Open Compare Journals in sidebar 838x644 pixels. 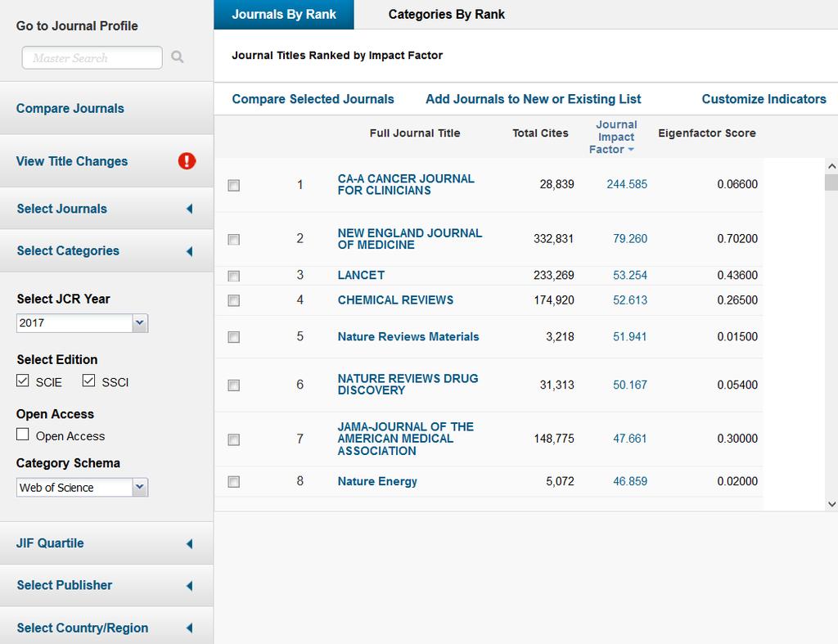coord(70,109)
